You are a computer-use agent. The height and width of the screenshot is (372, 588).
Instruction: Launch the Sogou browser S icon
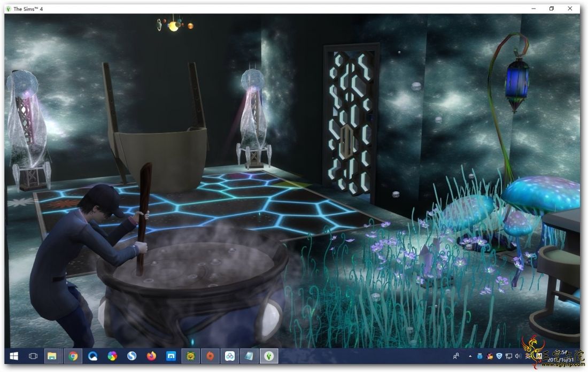(x=131, y=356)
